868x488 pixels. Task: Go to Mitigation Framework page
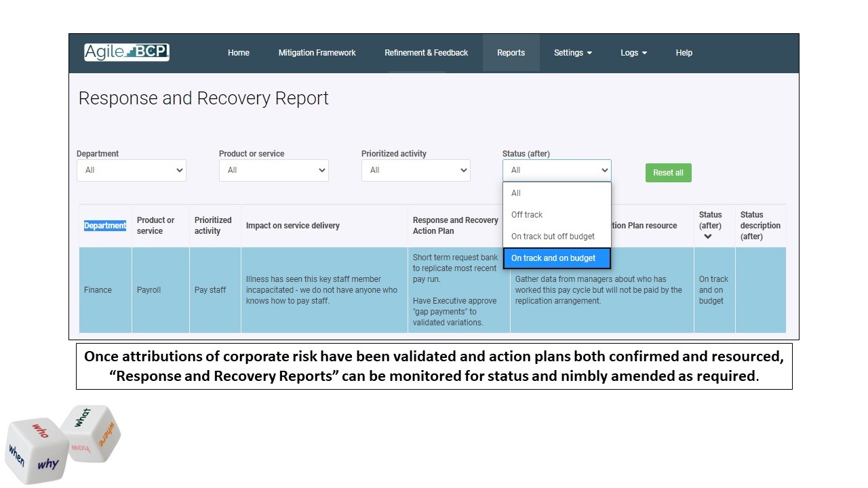317,53
